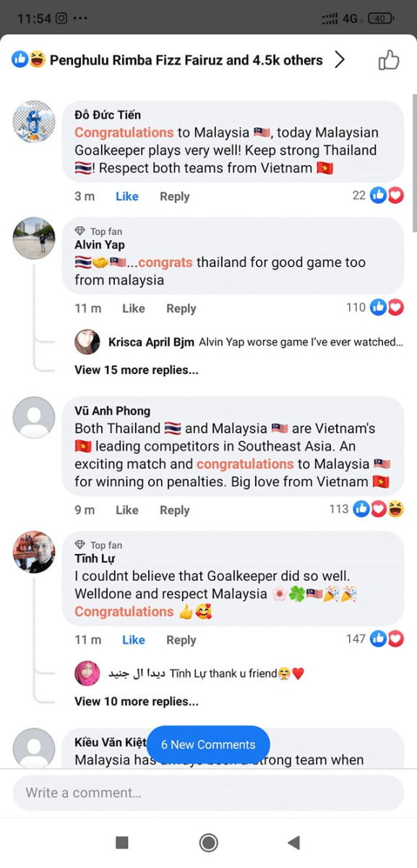
Task: Like Vũ Anh Phong's comment
Action: (x=127, y=510)
